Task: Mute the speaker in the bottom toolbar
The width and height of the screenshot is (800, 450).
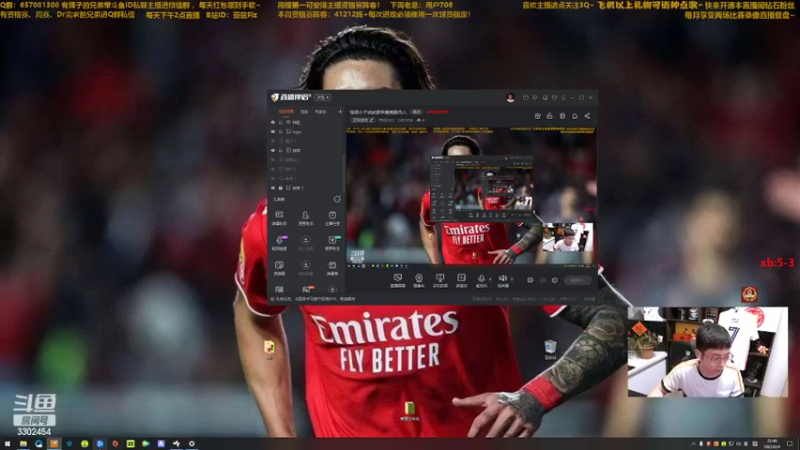Action: coord(503,281)
